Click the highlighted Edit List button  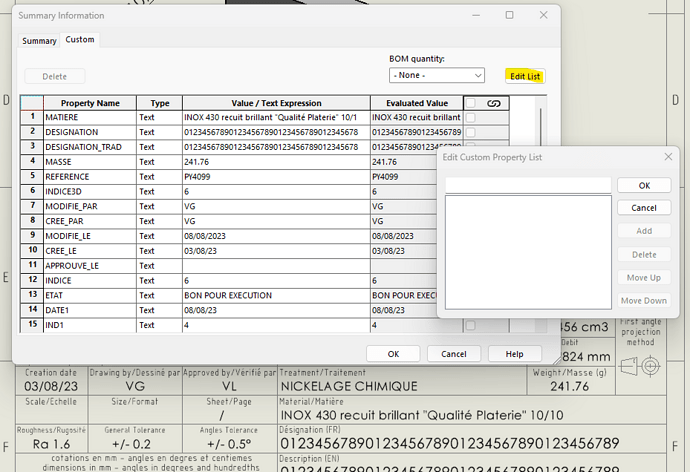525,76
